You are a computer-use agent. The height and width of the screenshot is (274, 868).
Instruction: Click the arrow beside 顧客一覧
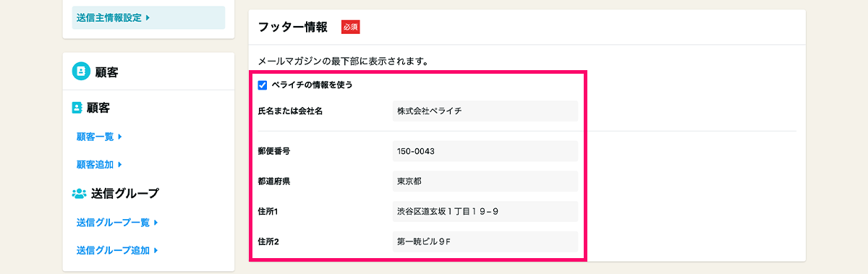tap(119, 136)
